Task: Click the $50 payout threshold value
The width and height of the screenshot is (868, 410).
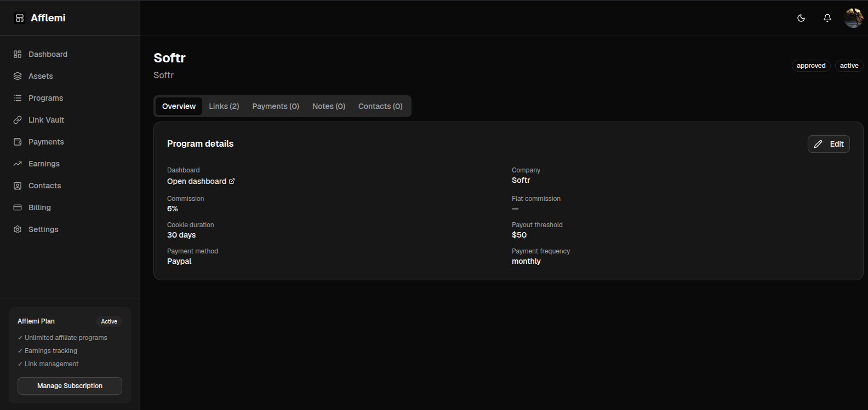Action: point(519,235)
